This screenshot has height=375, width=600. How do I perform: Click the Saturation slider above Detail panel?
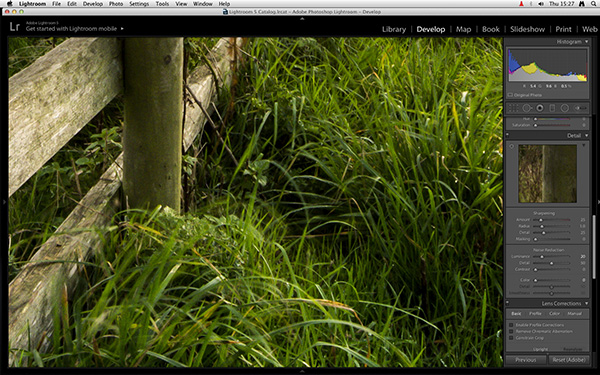coord(551,125)
